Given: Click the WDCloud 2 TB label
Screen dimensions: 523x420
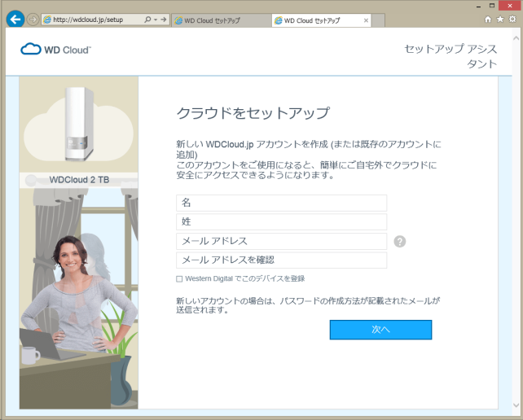Looking at the screenshot, I should 79,180.
